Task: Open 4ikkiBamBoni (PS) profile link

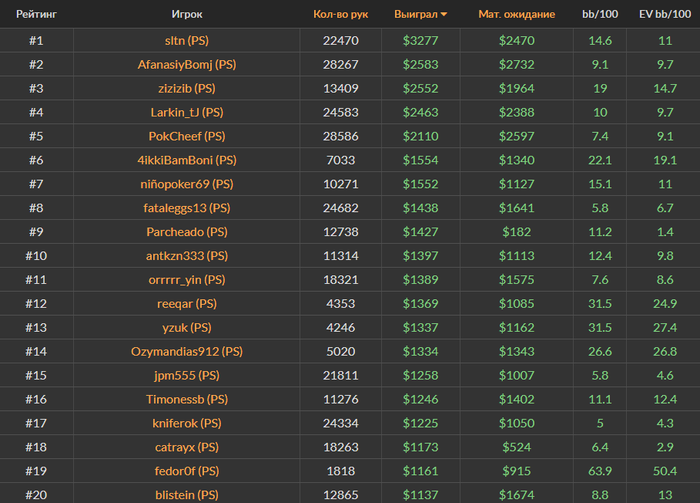Action: pos(187,160)
